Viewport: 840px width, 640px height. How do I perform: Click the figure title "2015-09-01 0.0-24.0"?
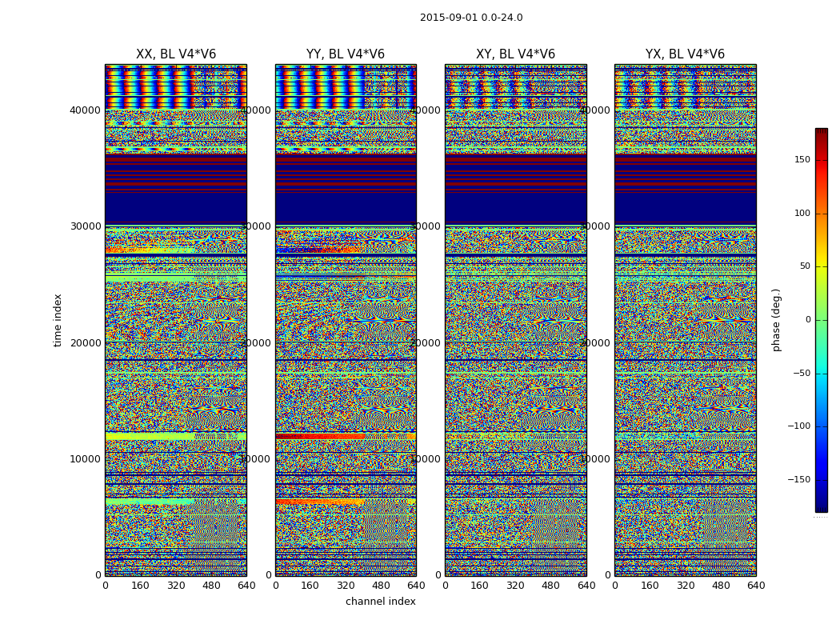pos(471,18)
